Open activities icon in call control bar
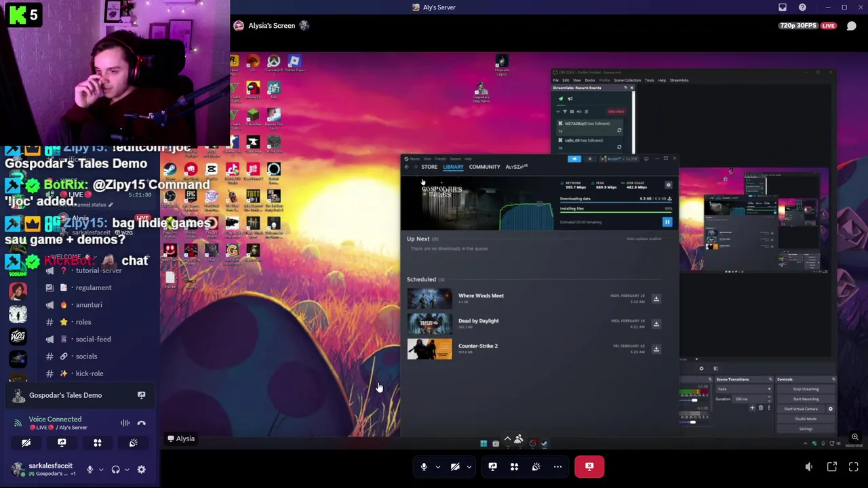Screen dimensions: 868x488 pyautogui.click(x=514, y=466)
